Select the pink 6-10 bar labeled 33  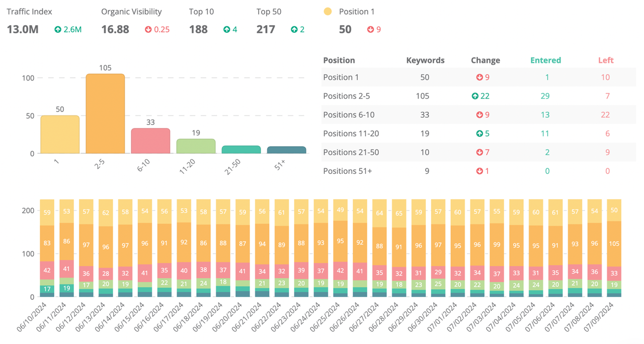coord(150,141)
